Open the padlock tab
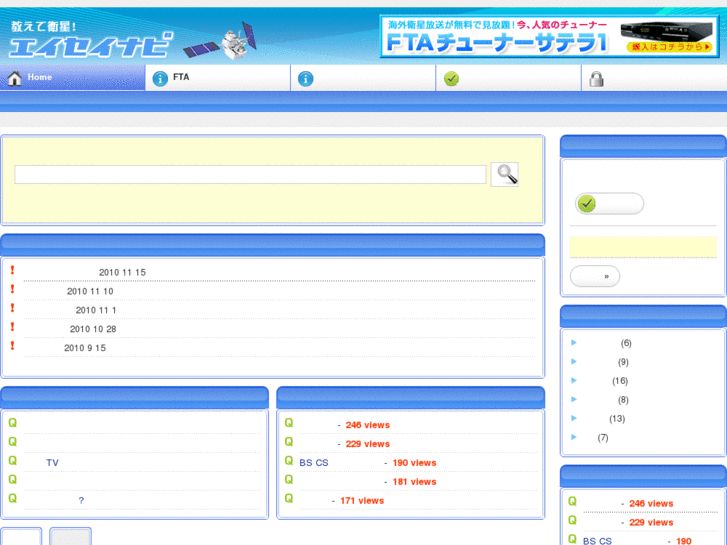Image resolution: width=727 pixels, height=545 pixels. 654,77
